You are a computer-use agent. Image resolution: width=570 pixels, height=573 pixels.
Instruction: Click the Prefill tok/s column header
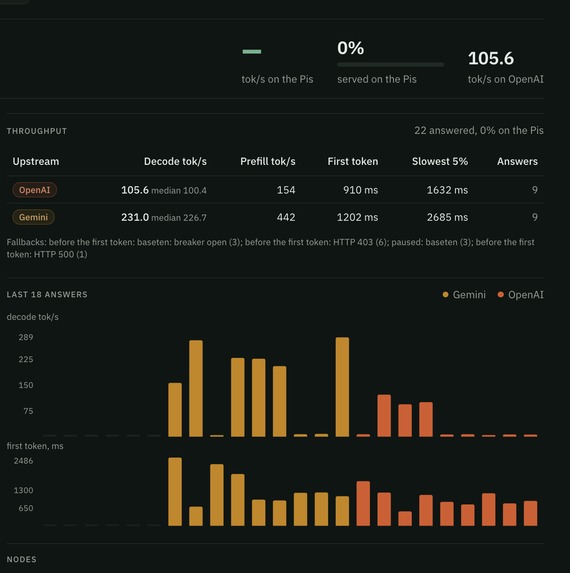pyautogui.click(x=268, y=162)
